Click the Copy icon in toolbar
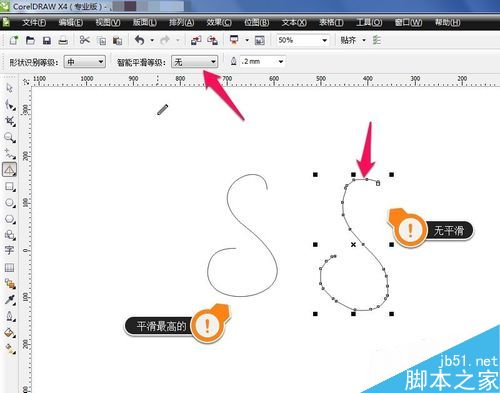The image size is (500, 393). [x=101, y=41]
